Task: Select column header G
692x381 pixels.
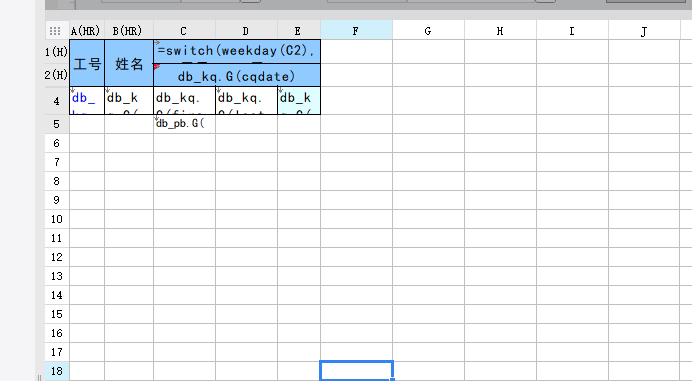Action: [x=428, y=31]
